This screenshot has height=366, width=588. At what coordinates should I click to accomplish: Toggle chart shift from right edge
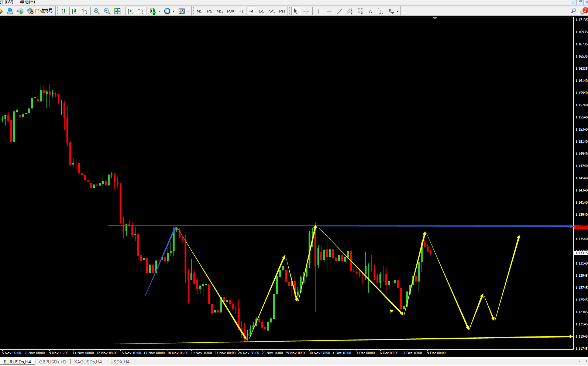(140, 11)
